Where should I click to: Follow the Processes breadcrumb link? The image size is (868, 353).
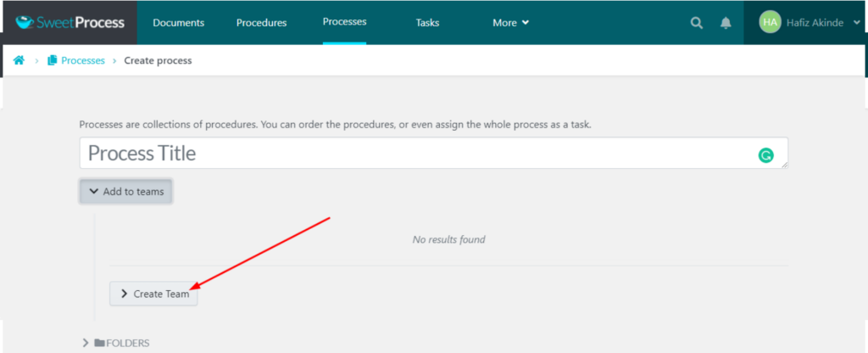82,60
